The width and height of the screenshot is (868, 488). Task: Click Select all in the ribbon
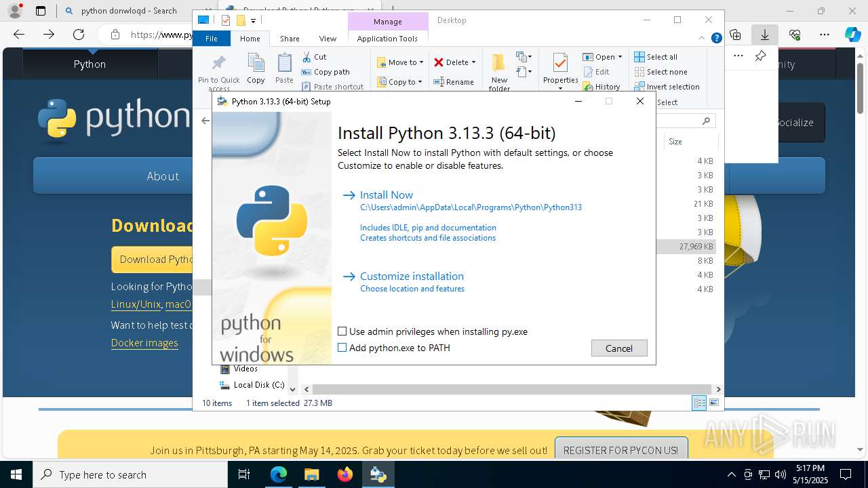click(656, 57)
